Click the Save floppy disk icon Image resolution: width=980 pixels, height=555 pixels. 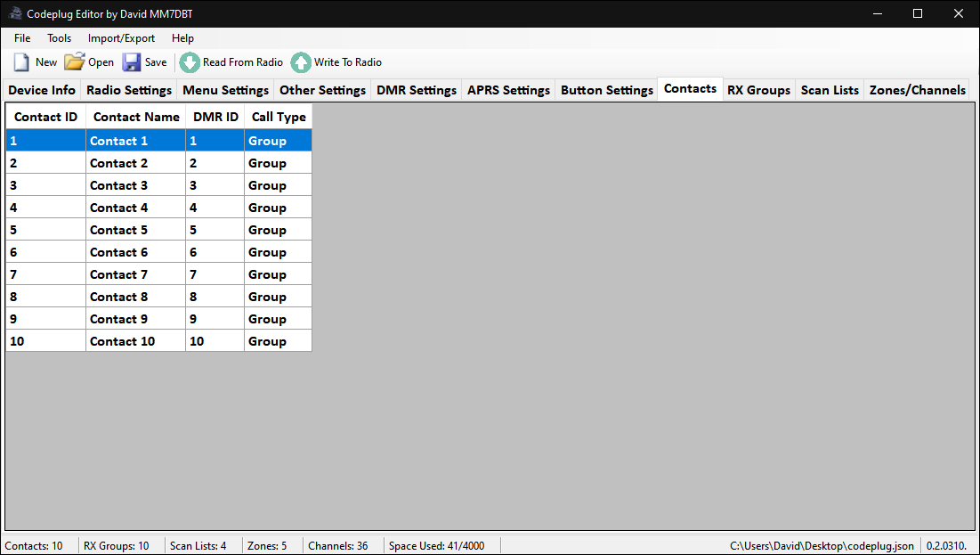pos(132,62)
